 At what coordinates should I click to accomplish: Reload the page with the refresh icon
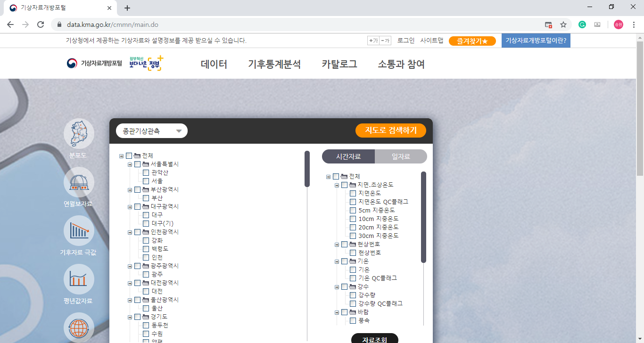click(41, 24)
